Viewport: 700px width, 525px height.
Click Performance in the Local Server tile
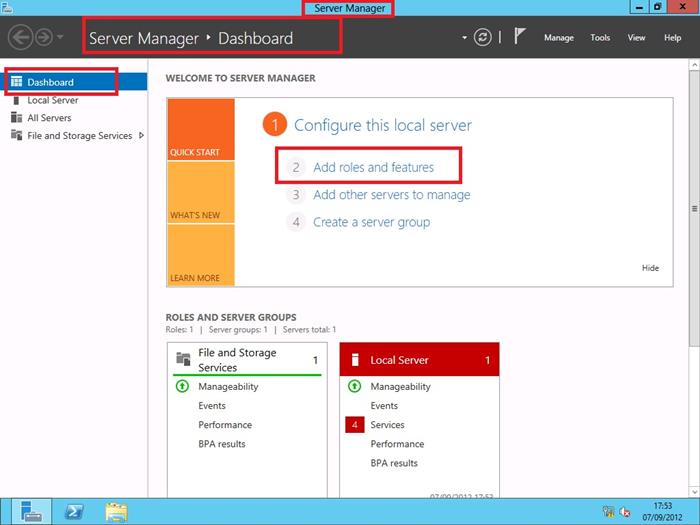pos(397,444)
